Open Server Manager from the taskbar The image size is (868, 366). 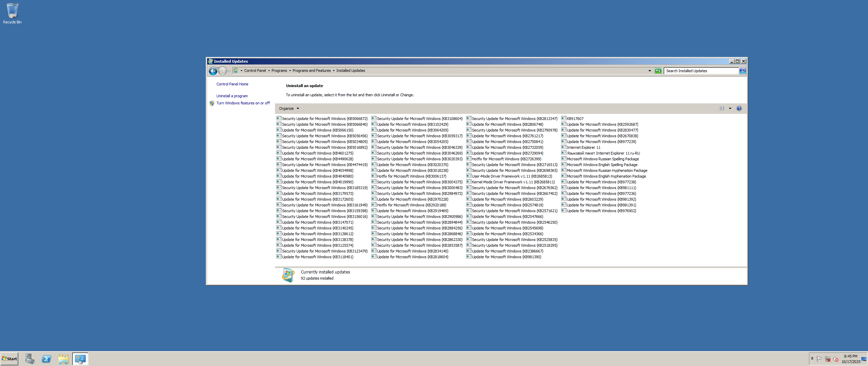coord(29,359)
